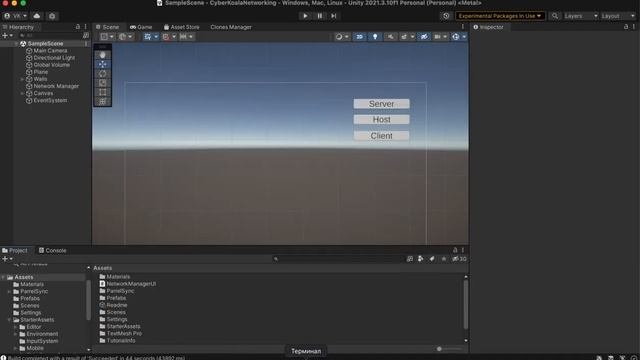This screenshot has height=360, width=640.
Task: Open the scene camera settings icon
Action: click(x=437, y=37)
